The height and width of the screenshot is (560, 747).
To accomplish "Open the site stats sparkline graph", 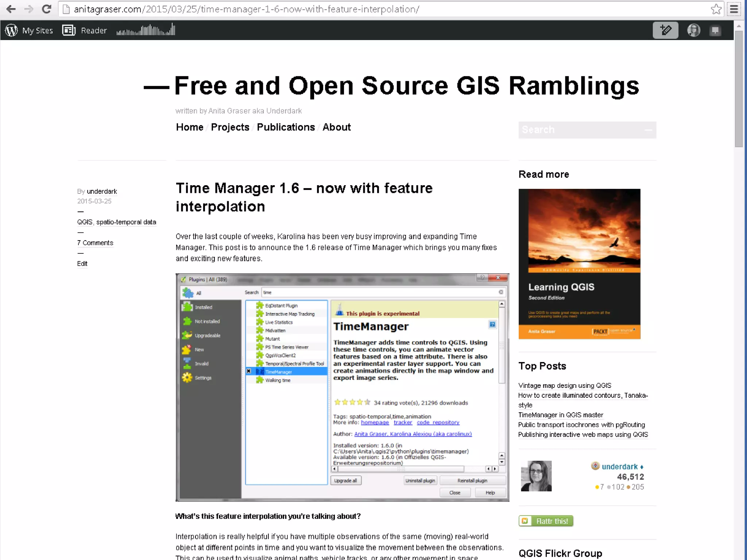I will 146,30.
